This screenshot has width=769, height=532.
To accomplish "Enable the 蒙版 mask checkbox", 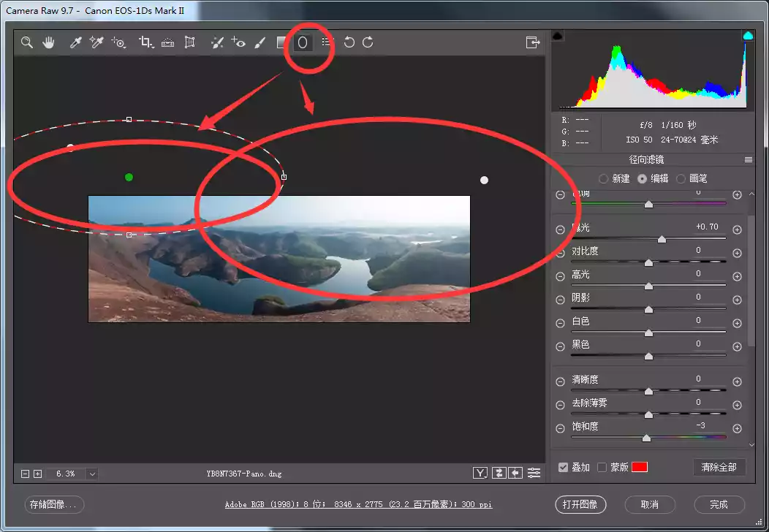I will click(602, 467).
